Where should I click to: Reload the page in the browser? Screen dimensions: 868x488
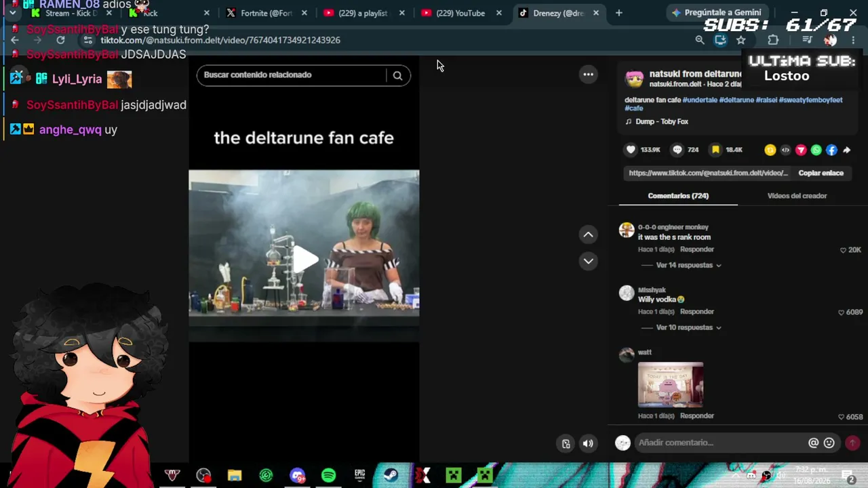(60, 40)
